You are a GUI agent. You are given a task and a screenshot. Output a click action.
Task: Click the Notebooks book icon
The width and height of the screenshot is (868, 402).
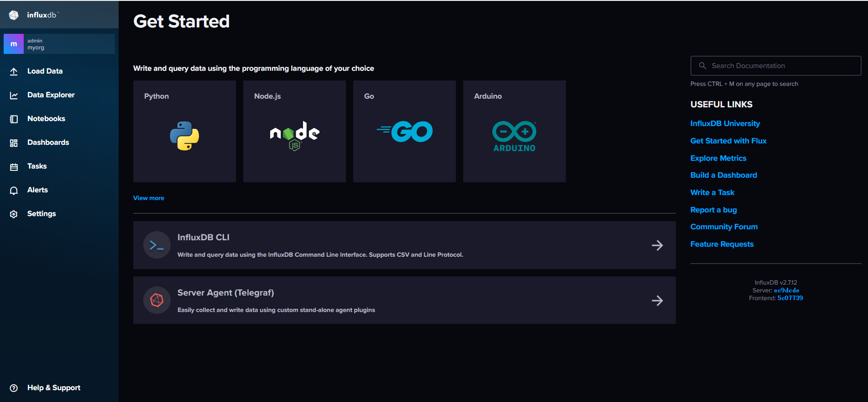[x=14, y=119]
